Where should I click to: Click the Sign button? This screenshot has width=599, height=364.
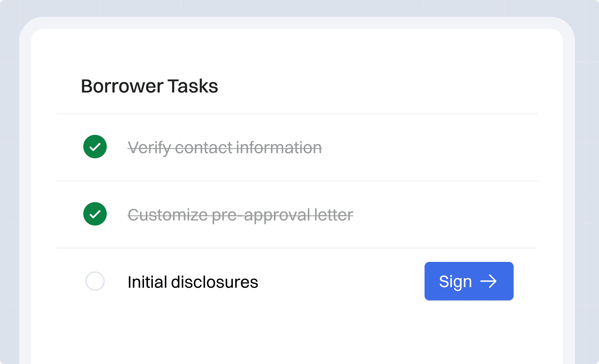[x=469, y=281]
